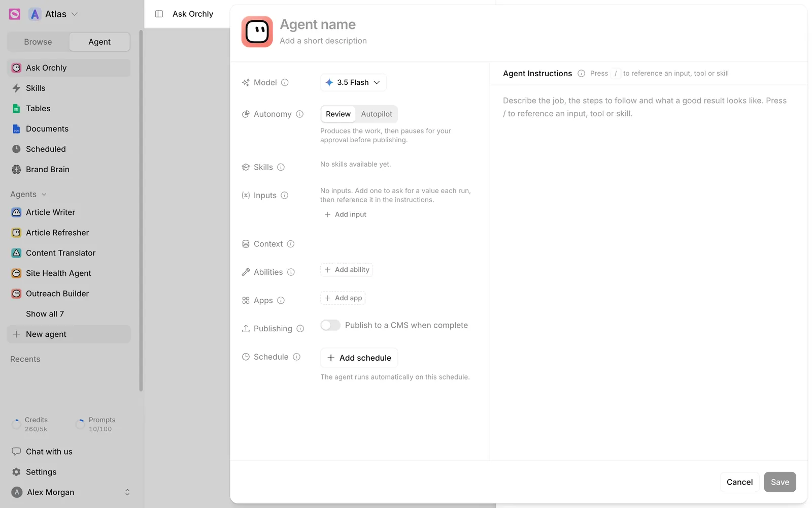Show the Inputs info icon

[285, 196]
